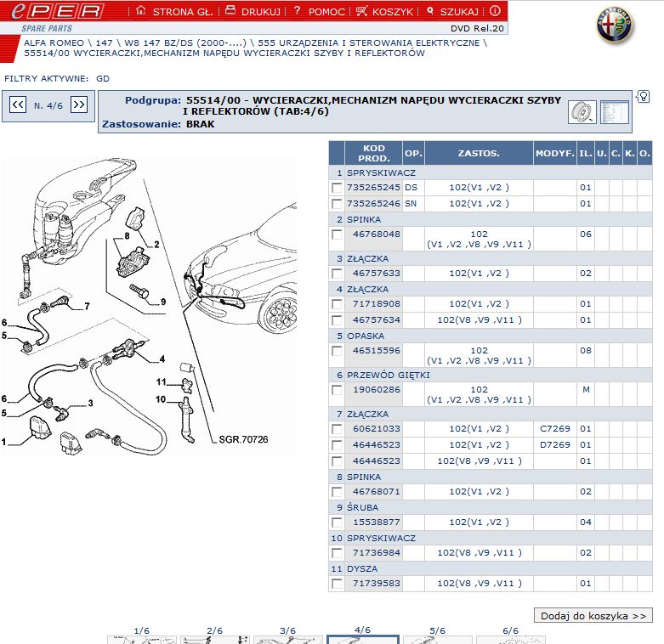The width and height of the screenshot is (664, 644).
Task: Click Dodaj do koszyka button
Action: pyautogui.click(x=593, y=616)
